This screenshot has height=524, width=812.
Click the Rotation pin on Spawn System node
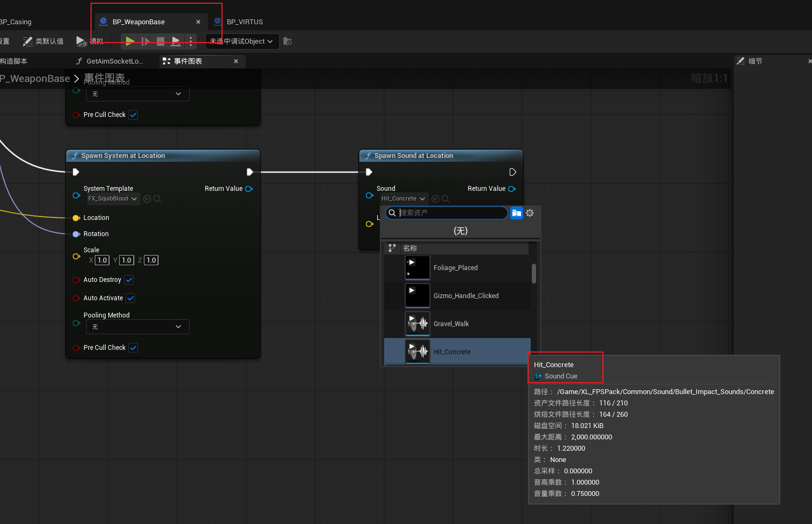click(x=77, y=234)
